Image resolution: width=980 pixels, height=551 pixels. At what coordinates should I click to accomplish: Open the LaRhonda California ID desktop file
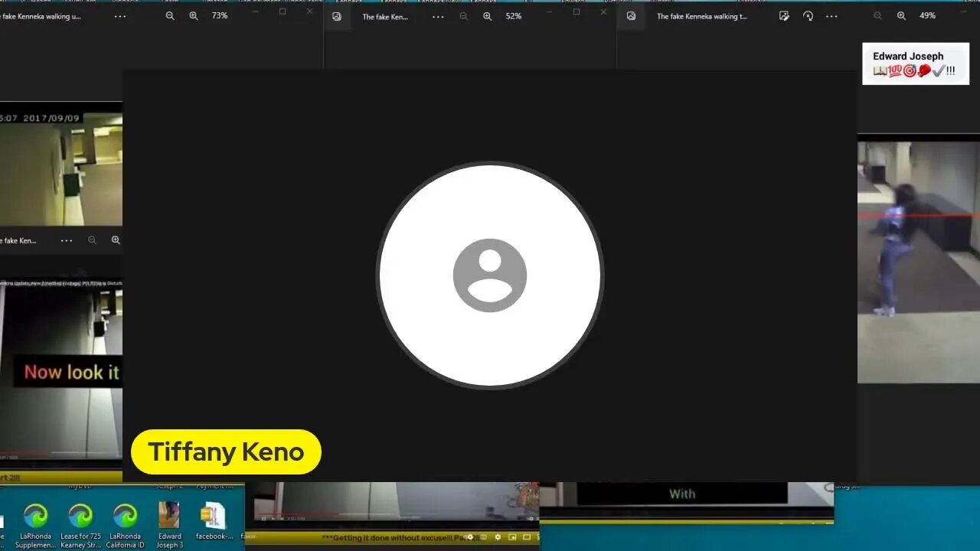point(125,525)
